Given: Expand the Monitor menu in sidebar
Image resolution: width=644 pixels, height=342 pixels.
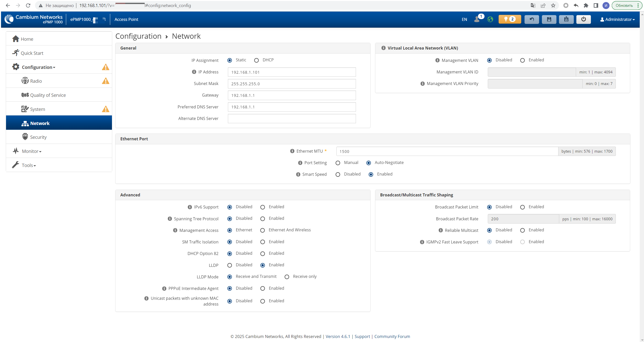Looking at the screenshot, I should (31, 151).
